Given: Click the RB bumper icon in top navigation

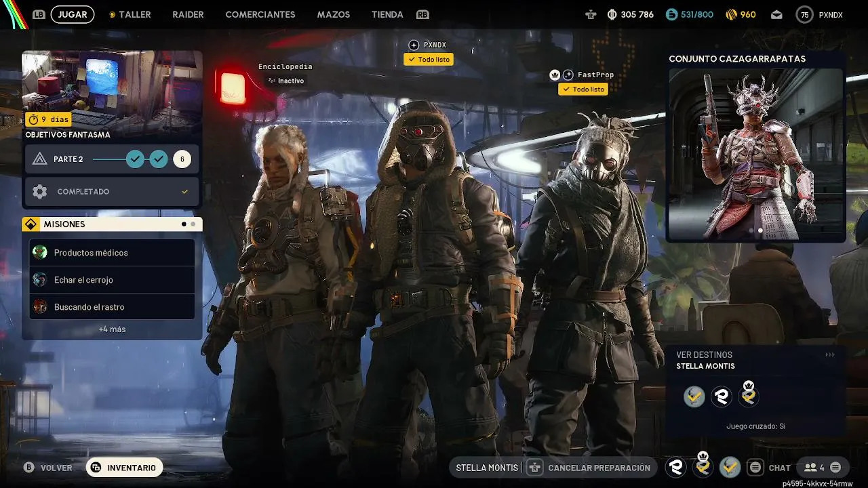Looking at the screenshot, I should point(422,14).
